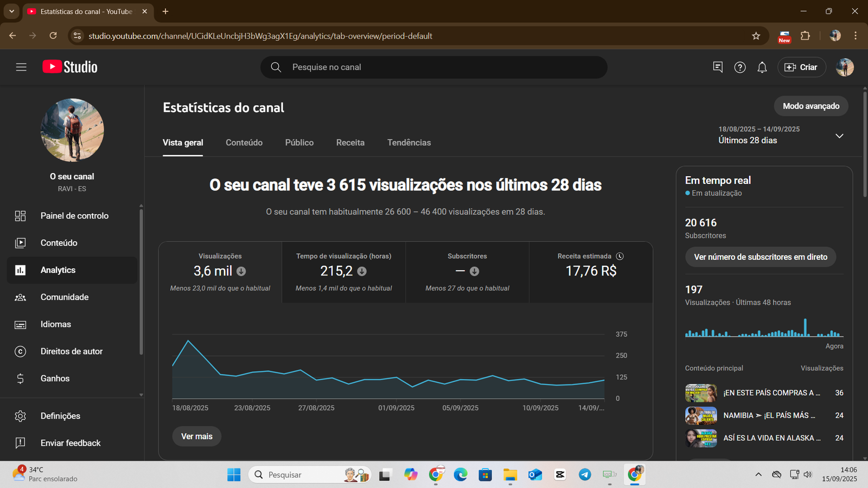Viewport: 868px width, 488px height.
Task: Open the Chrome tab search dropdown arrow
Action: click(x=11, y=11)
